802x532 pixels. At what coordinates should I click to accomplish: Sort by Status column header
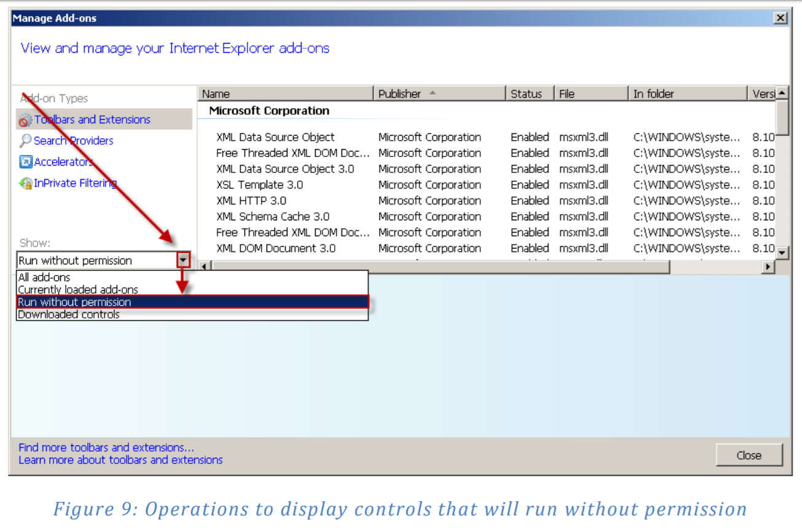(529, 94)
